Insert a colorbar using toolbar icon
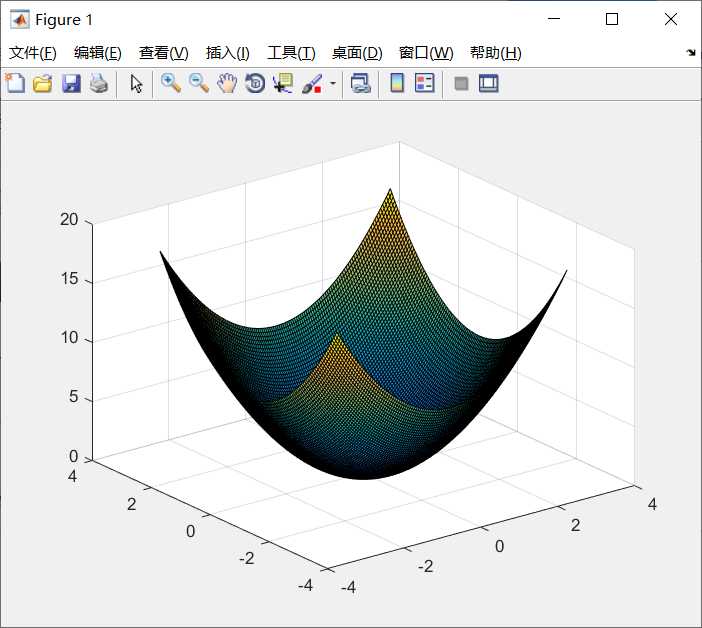 pos(397,83)
